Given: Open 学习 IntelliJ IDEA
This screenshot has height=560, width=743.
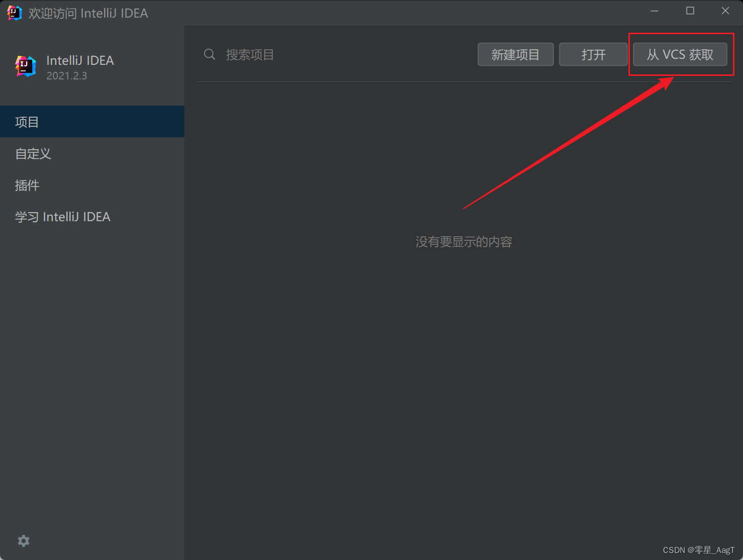Looking at the screenshot, I should [92, 217].
